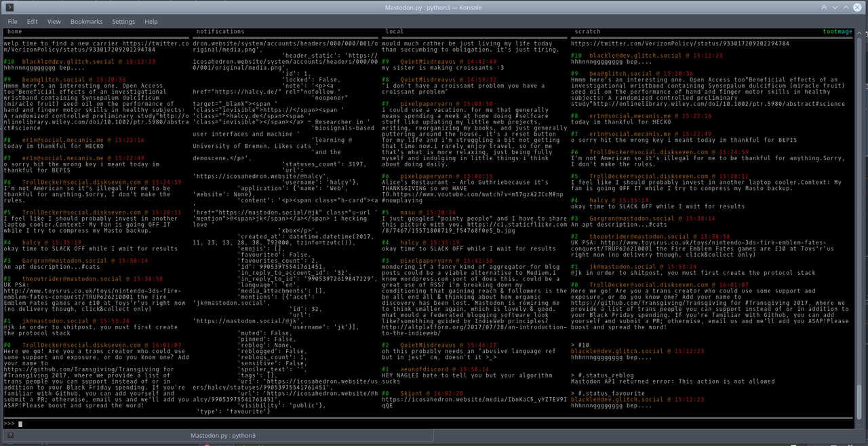Click the keep-above double-chevron title bar button

pos(823,7)
